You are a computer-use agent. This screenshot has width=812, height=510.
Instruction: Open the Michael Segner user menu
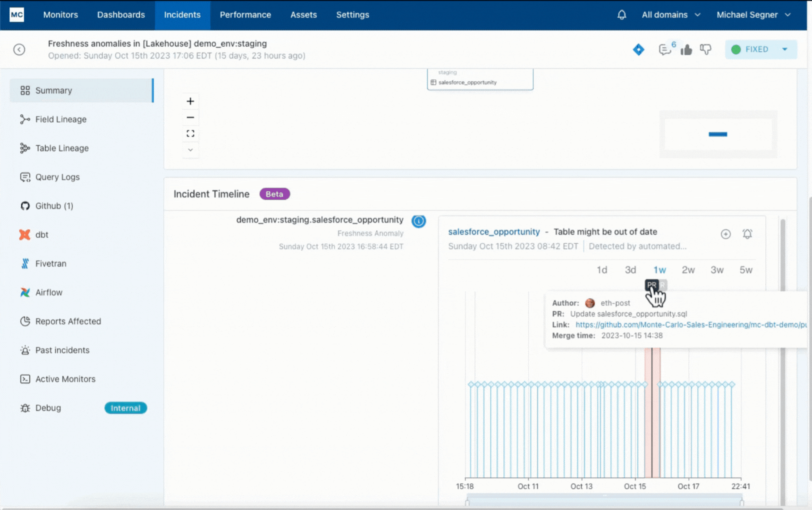click(753, 15)
